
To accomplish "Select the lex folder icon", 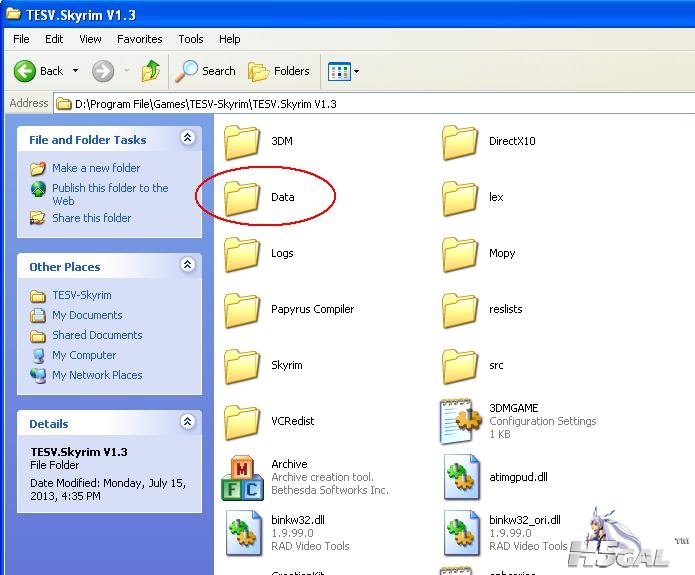I will (x=460, y=198).
